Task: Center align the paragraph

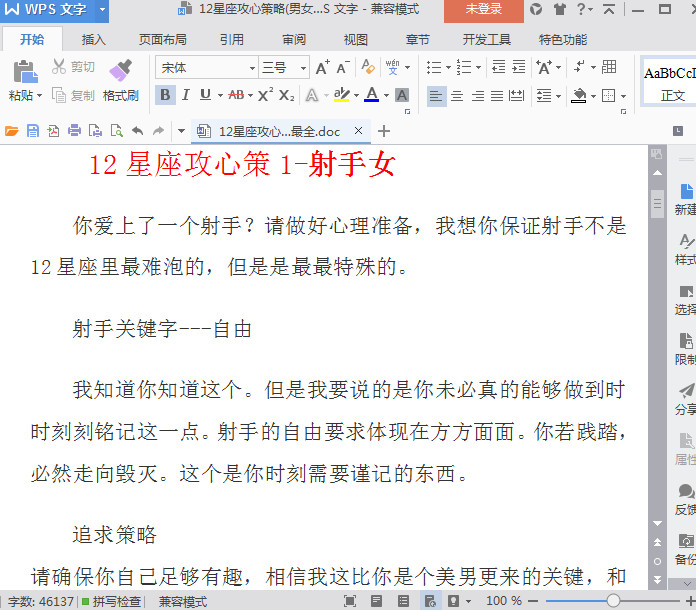Action: pos(457,95)
